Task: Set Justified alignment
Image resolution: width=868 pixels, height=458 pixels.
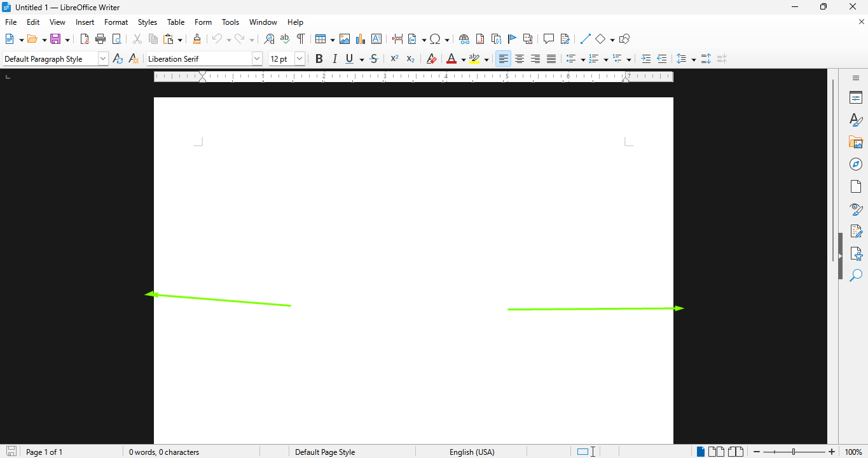Action: 551,59
